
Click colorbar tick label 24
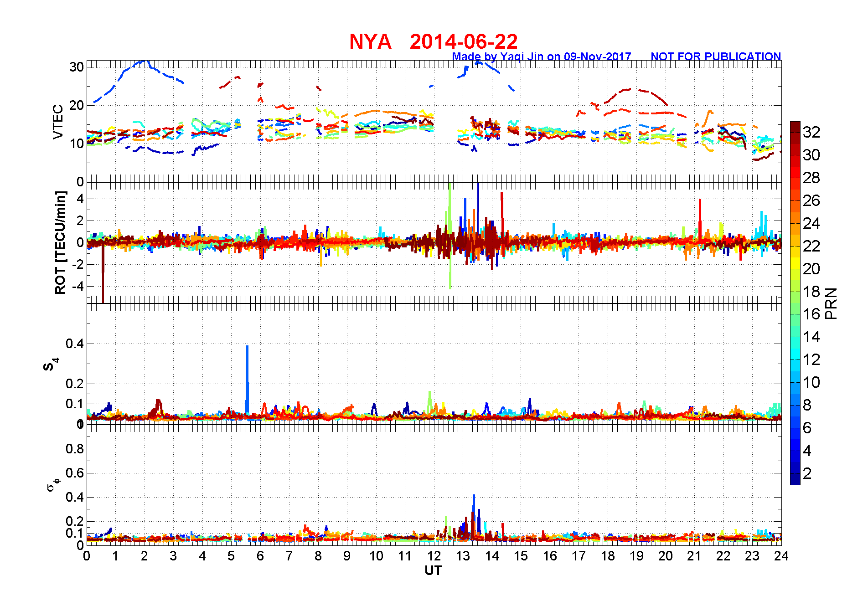click(811, 223)
